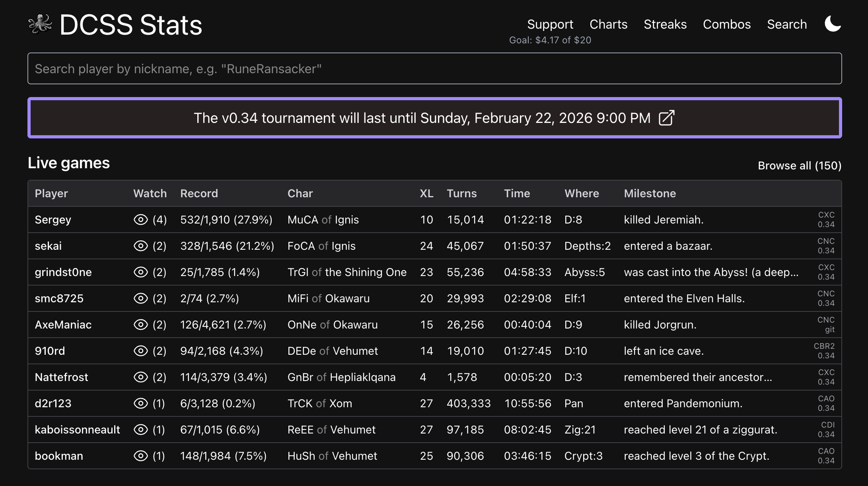Click bookman's watch eye icon
Viewport: 868px width, 486px height.
click(x=140, y=456)
